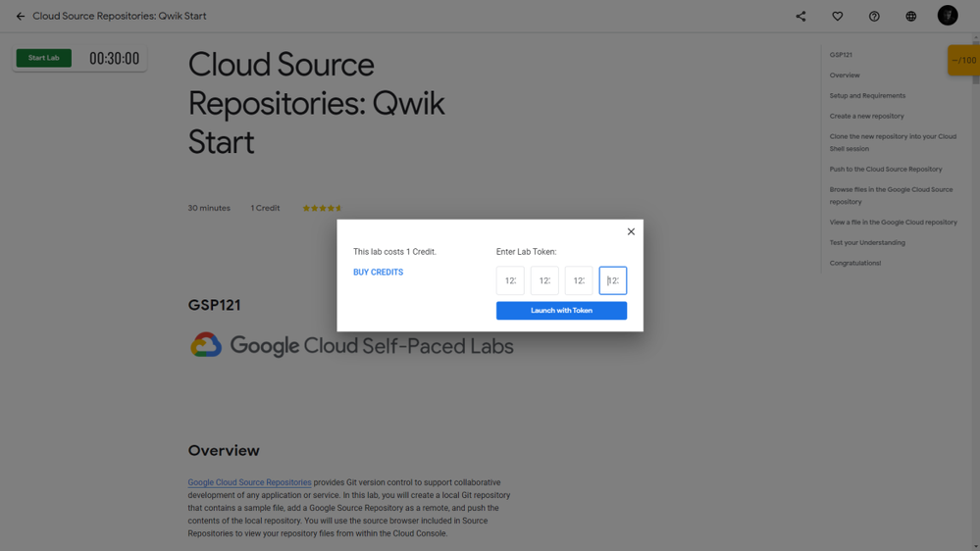Image resolution: width=980 pixels, height=551 pixels.
Task: Go to Test your Understanding section
Action: tap(867, 242)
